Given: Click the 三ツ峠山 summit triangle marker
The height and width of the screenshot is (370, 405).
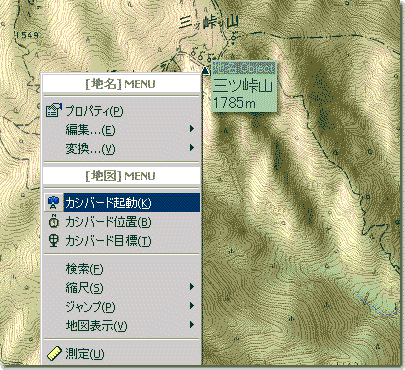Looking at the screenshot, I should [x=206, y=71].
